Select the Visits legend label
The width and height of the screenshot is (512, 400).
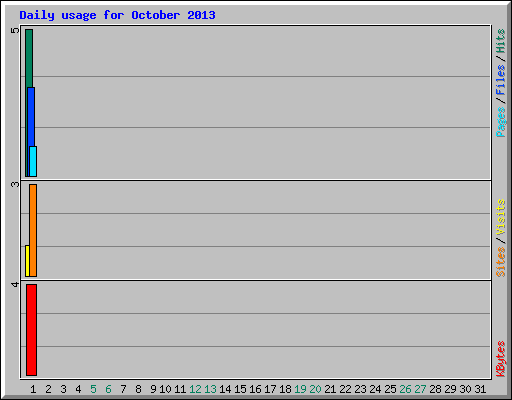pyautogui.click(x=500, y=217)
